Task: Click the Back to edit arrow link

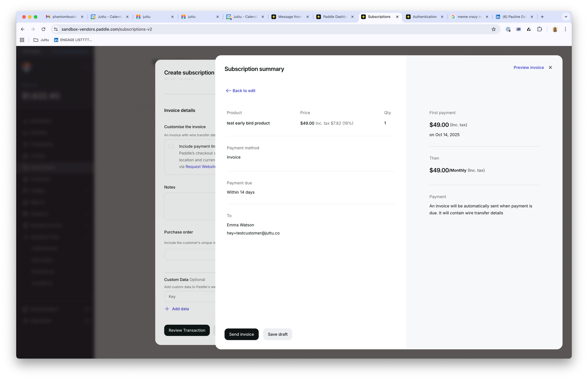Action: (x=240, y=91)
